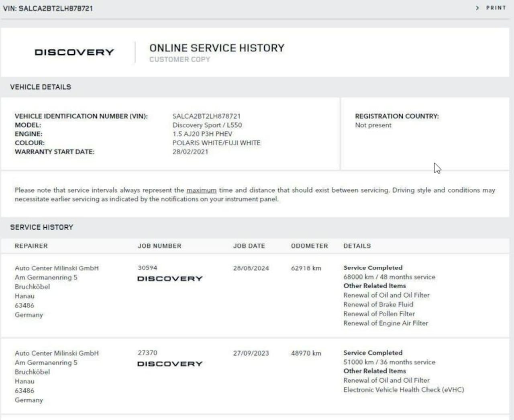Click the chevron arrow beside PRINT
This screenshot has height=420, width=514.
tap(477, 8)
